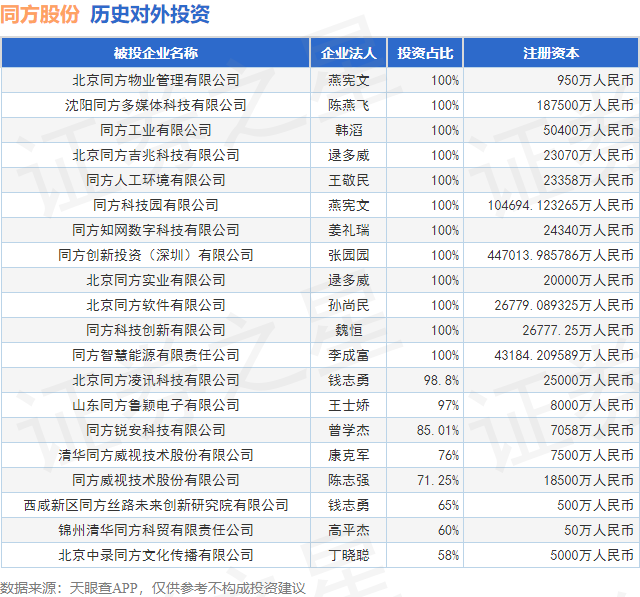Image resolution: width=640 pixels, height=597 pixels.
Task: Click legal person 陈燕飞
Action: coord(349,105)
